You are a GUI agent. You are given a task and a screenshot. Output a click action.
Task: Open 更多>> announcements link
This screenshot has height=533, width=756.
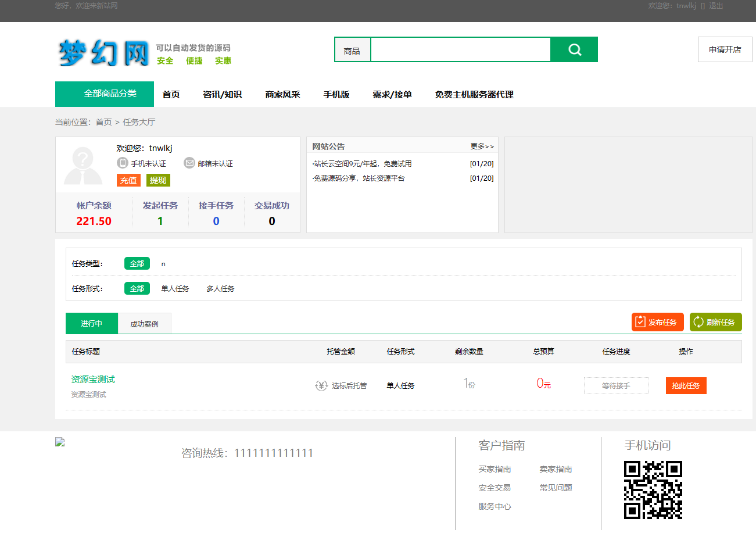pyautogui.click(x=482, y=146)
